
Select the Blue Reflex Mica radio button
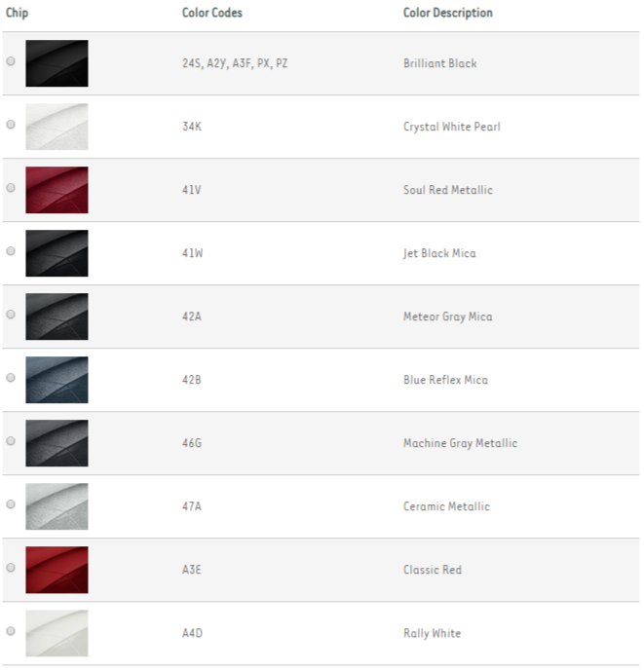pyautogui.click(x=11, y=378)
